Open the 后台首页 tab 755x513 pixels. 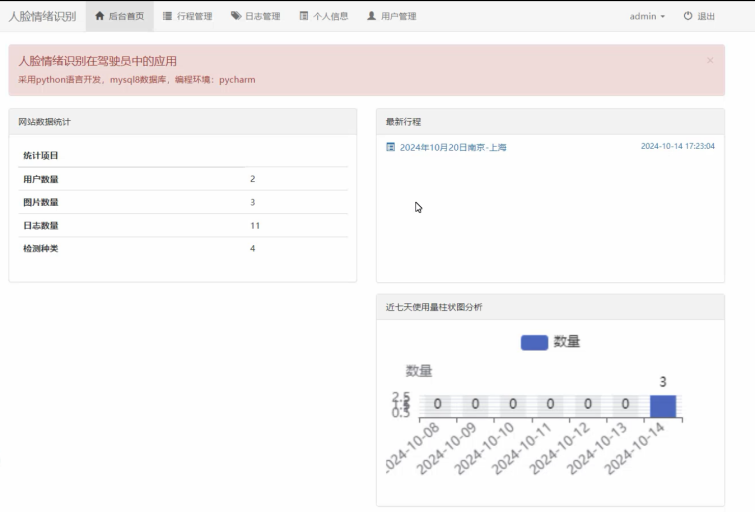pos(120,16)
